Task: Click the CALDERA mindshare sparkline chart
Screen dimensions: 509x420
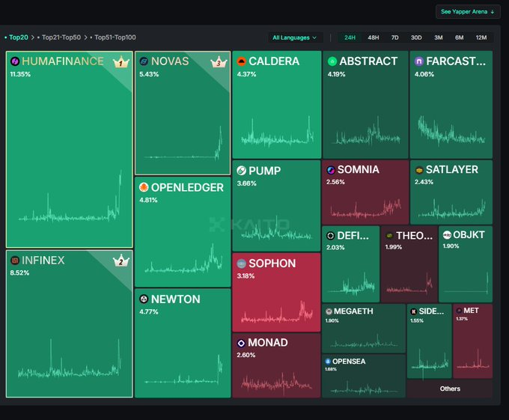Action: pyautogui.click(x=278, y=133)
